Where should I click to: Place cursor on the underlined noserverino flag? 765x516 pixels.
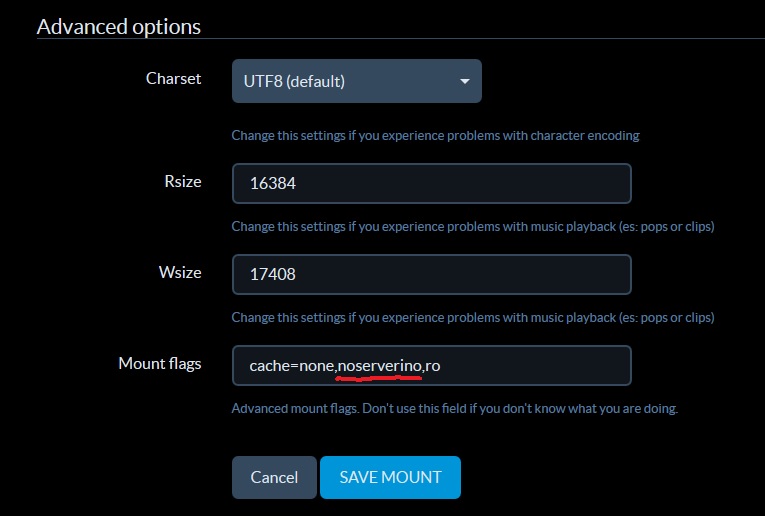coord(380,366)
